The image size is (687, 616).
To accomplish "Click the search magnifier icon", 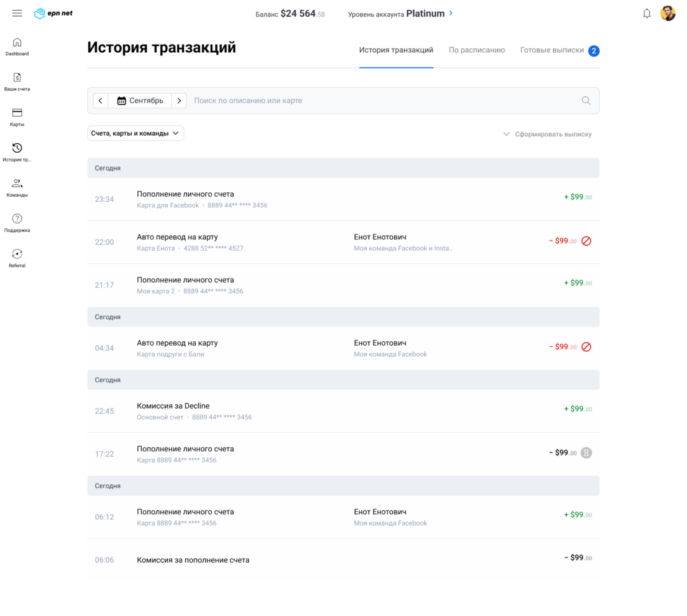I will point(586,101).
